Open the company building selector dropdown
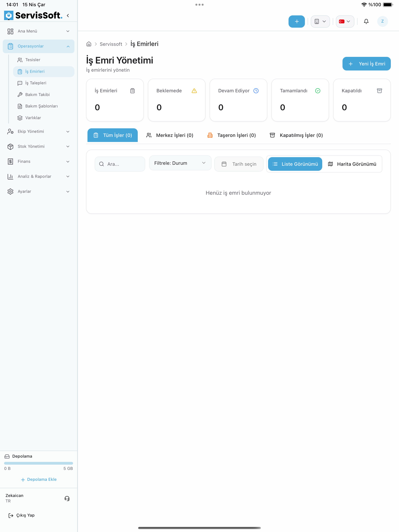This screenshot has height=532, width=399. [x=320, y=21]
